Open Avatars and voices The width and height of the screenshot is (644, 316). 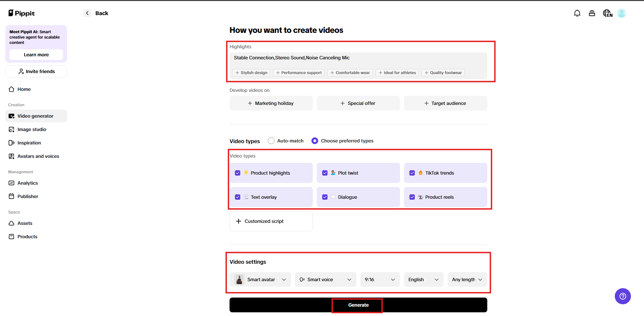38,156
